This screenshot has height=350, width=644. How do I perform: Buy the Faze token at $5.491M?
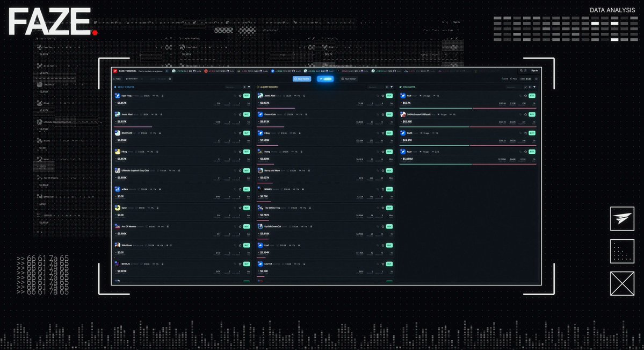pos(532,152)
